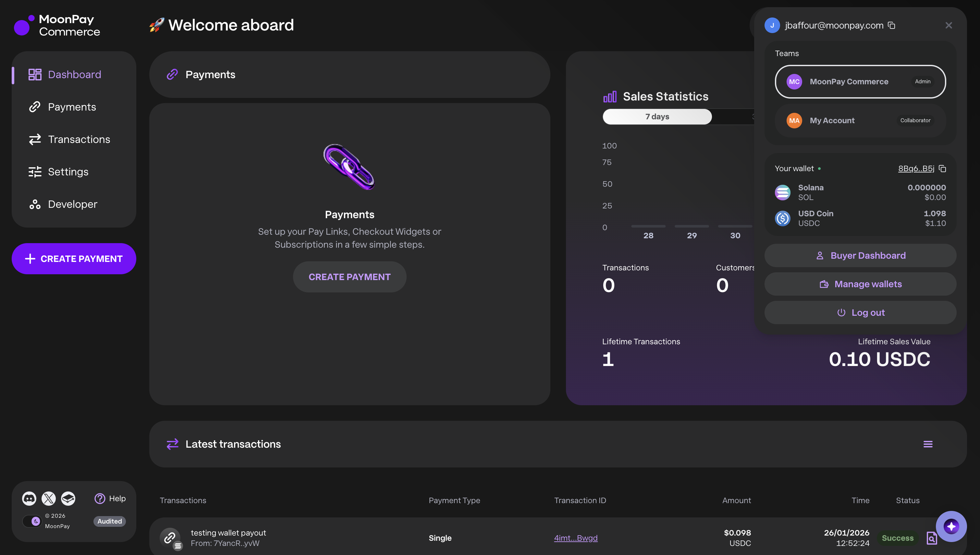
Task: Click the purple CREATE PAYMENT sidebar button
Action: point(74,259)
